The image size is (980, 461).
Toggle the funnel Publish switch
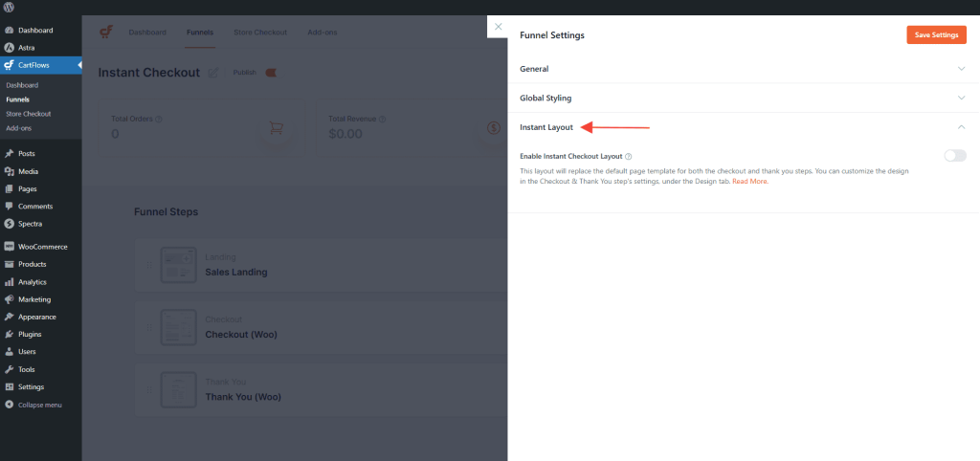[271, 73]
